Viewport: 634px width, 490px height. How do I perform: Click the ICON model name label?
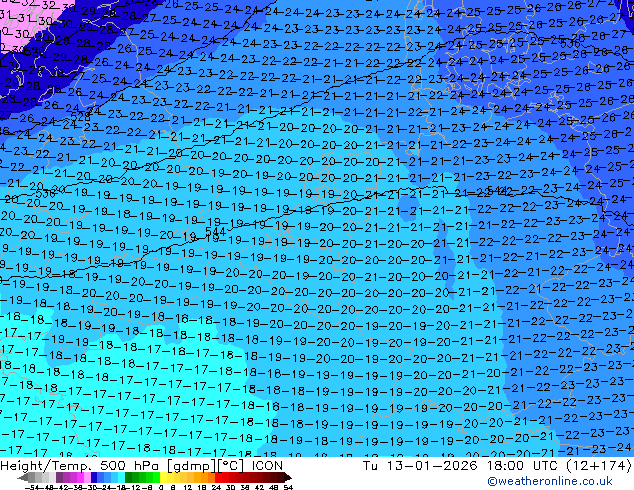click(x=267, y=466)
